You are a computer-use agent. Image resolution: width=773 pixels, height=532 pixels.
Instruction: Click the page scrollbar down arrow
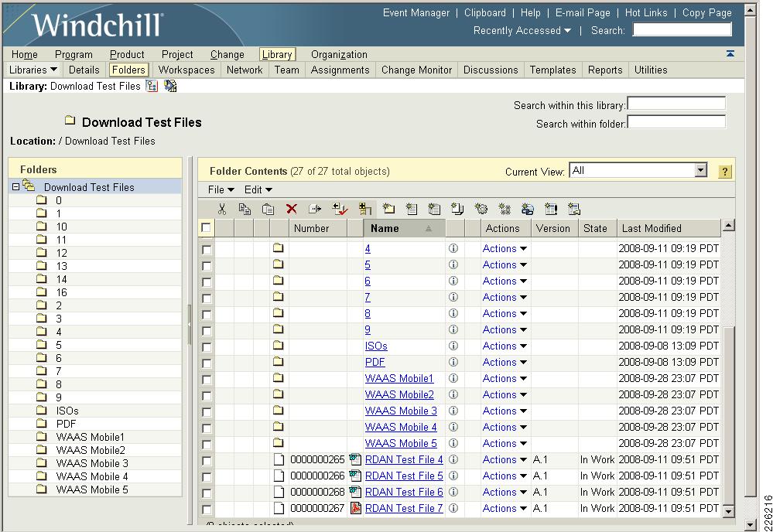coord(750,524)
